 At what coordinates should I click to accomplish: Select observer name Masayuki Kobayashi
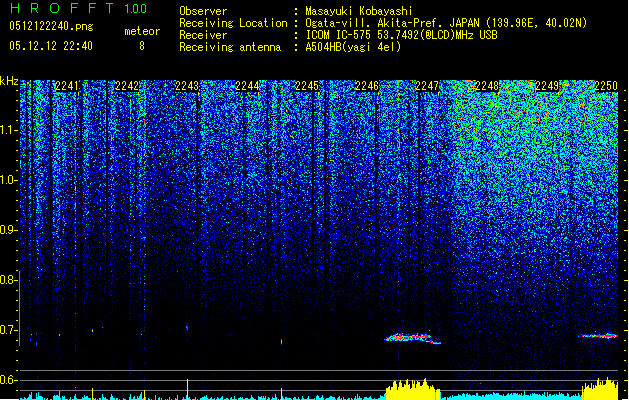359,11
